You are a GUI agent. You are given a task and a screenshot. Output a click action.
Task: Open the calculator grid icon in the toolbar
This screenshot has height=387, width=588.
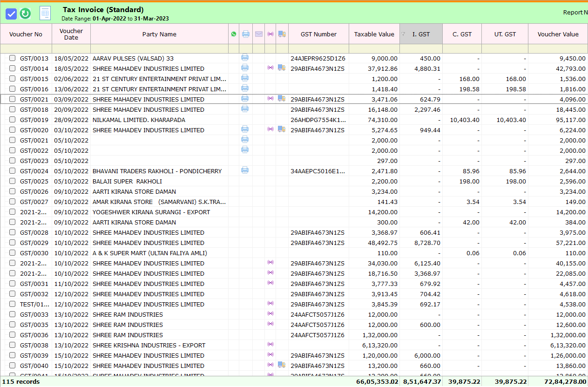(x=45, y=13)
